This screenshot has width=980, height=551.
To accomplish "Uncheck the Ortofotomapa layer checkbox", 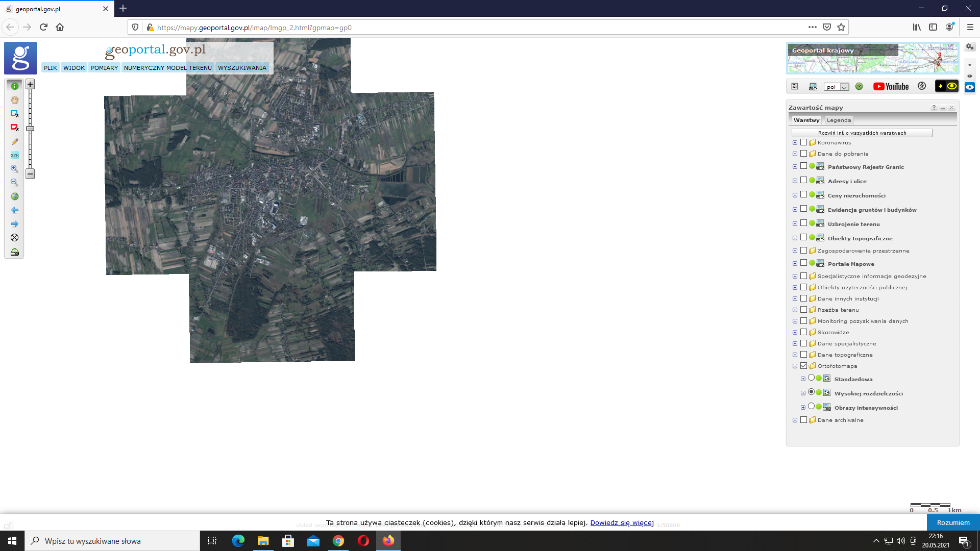I will (x=804, y=366).
